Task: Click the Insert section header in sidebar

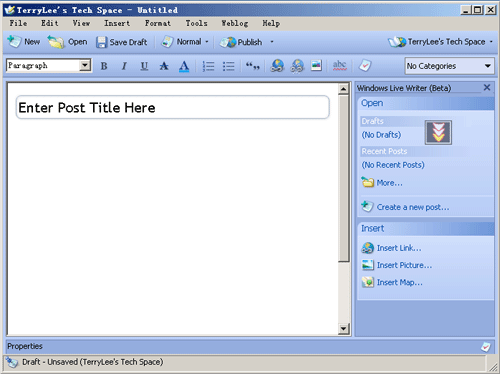Action: (x=426, y=229)
